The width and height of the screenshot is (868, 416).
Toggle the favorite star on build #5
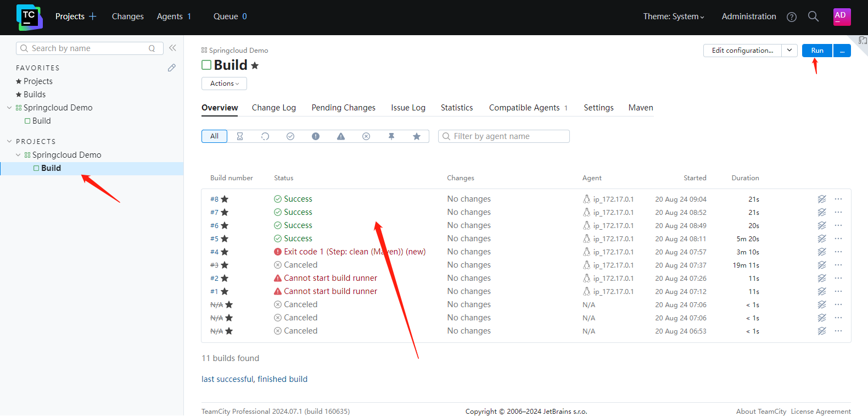click(x=225, y=238)
